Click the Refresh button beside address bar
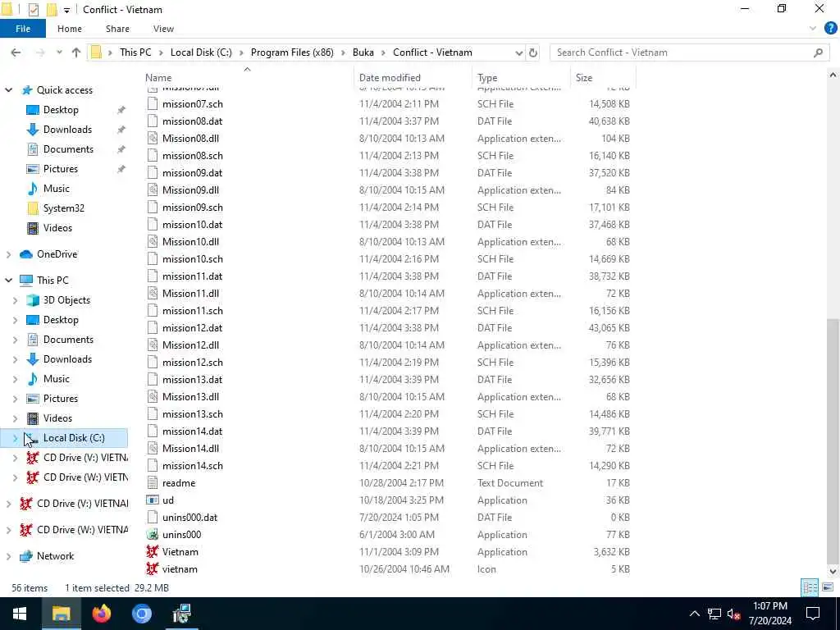The width and height of the screenshot is (840, 630). [533, 52]
